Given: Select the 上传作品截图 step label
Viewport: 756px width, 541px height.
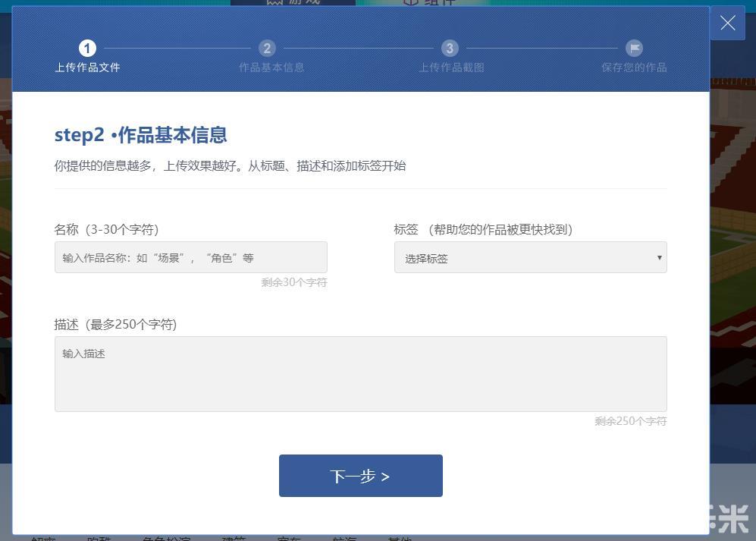Looking at the screenshot, I should point(451,68).
